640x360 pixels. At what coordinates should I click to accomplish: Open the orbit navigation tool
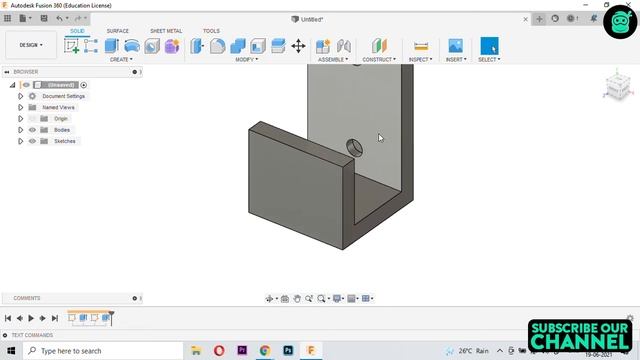(269, 299)
